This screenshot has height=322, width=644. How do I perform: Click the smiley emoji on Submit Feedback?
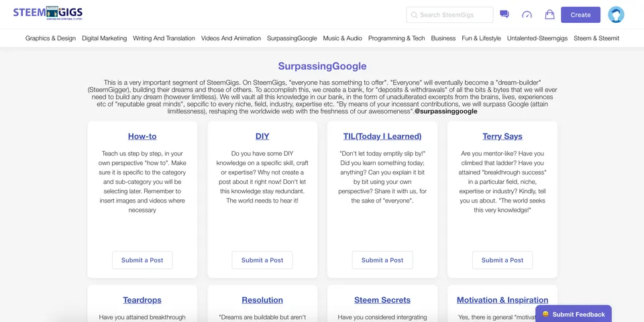(546, 314)
